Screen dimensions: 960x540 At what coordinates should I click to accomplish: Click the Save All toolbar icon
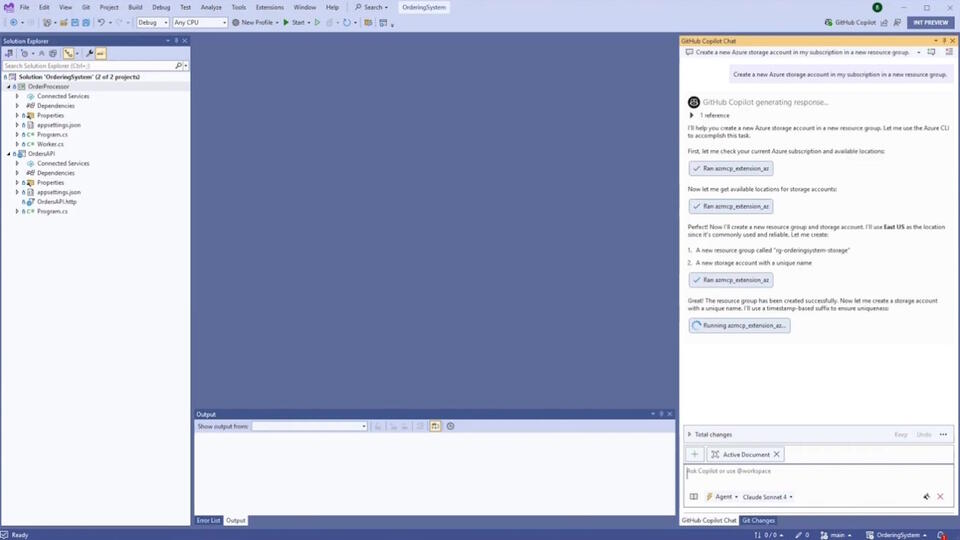pyautogui.click(x=86, y=22)
